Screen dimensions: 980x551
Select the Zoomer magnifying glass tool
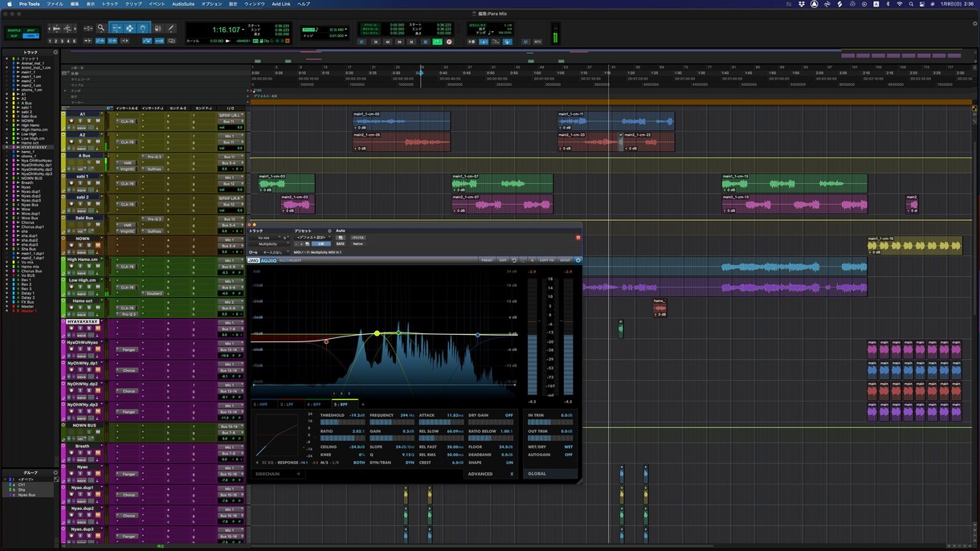click(x=101, y=28)
